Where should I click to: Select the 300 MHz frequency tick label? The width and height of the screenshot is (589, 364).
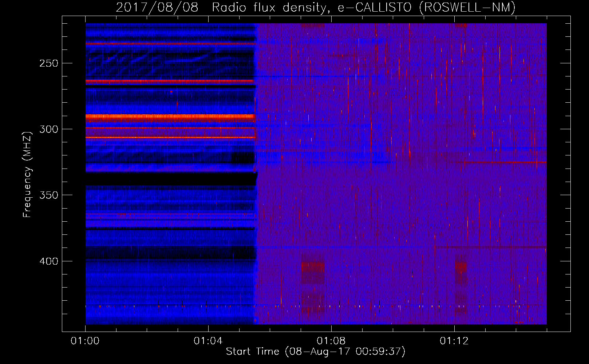(x=49, y=129)
